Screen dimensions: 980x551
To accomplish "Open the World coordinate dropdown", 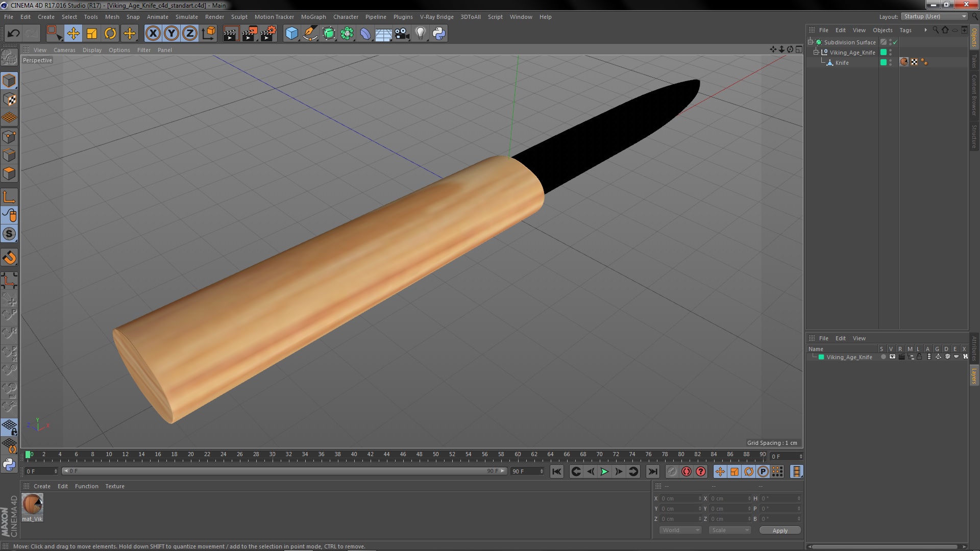I will pos(681,530).
